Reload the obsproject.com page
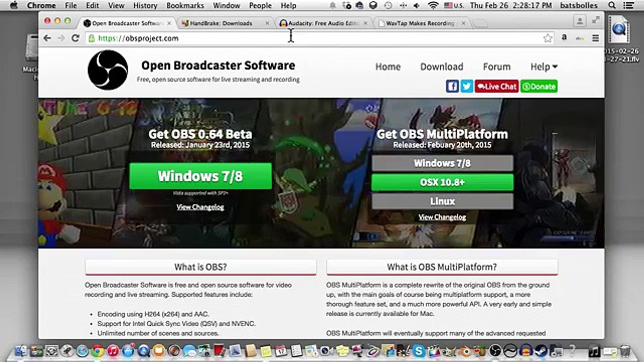The height and width of the screenshot is (362, 644). (x=75, y=38)
